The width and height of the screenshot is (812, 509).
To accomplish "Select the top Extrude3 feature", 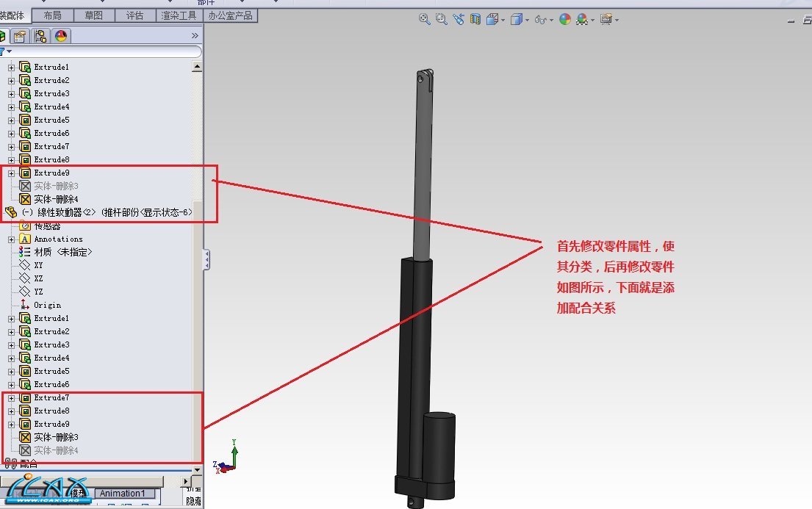I will click(51, 93).
